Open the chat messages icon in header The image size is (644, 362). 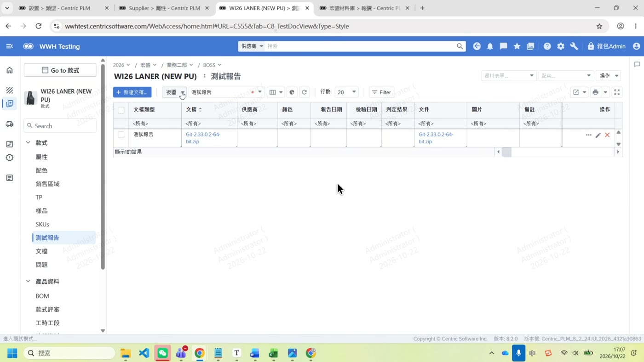pyautogui.click(x=504, y=46)
